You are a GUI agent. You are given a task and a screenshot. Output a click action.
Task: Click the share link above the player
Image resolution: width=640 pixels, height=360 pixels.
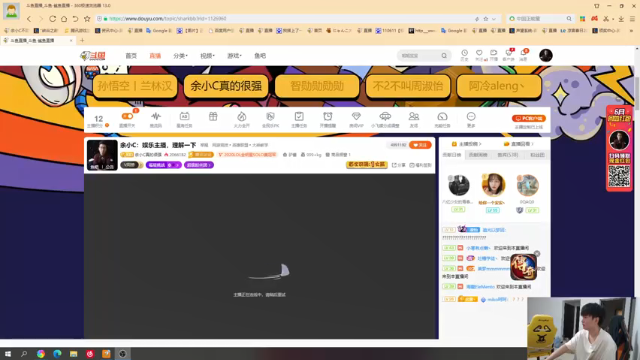pyautogui.click(x=398, y=165)
